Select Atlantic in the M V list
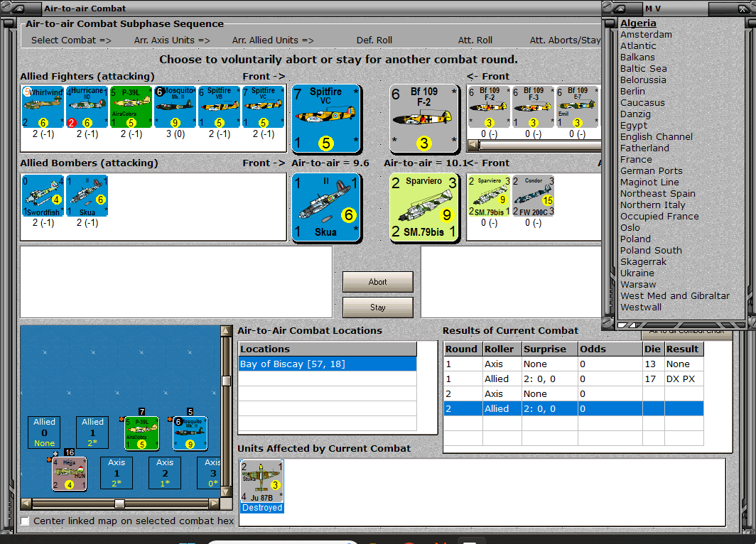756x544 pixels. (x=638, y=45)
